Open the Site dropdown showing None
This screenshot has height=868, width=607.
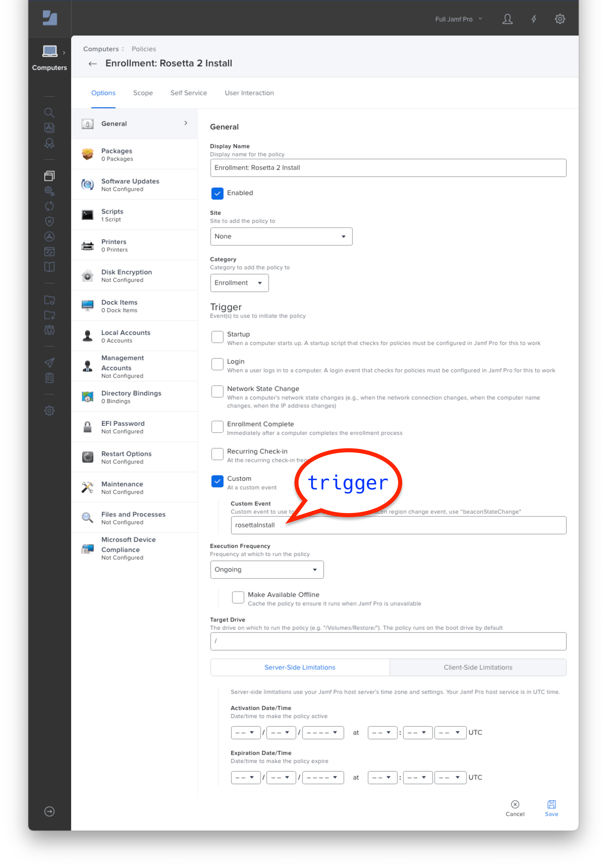(281, 237)
